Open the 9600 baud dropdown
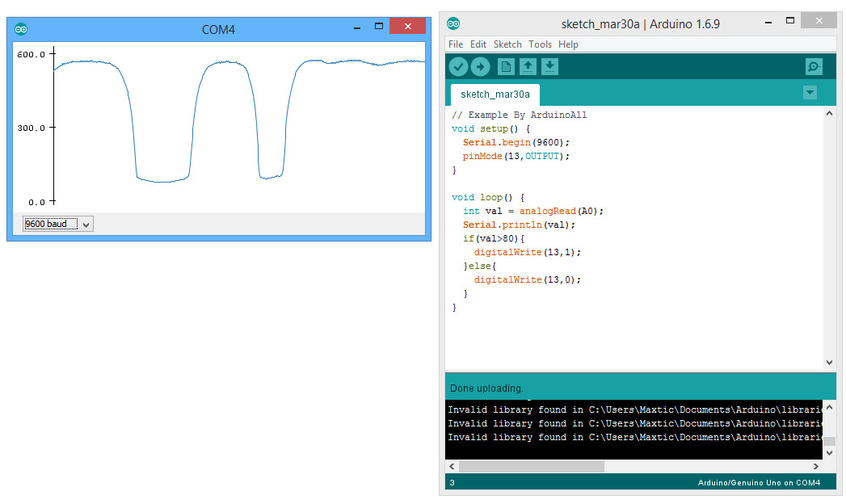846x504 pixels. (x=57, y=224)
